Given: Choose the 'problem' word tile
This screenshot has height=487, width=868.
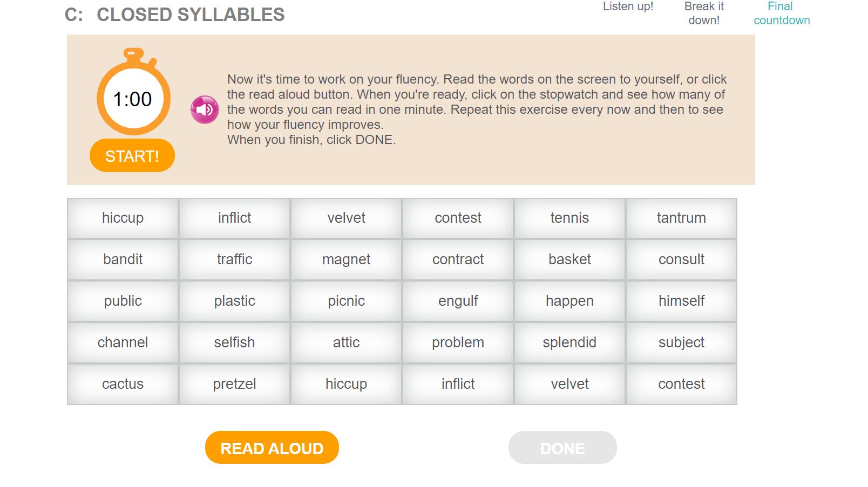Looking at the screenshot, I should tap(458, 343).
